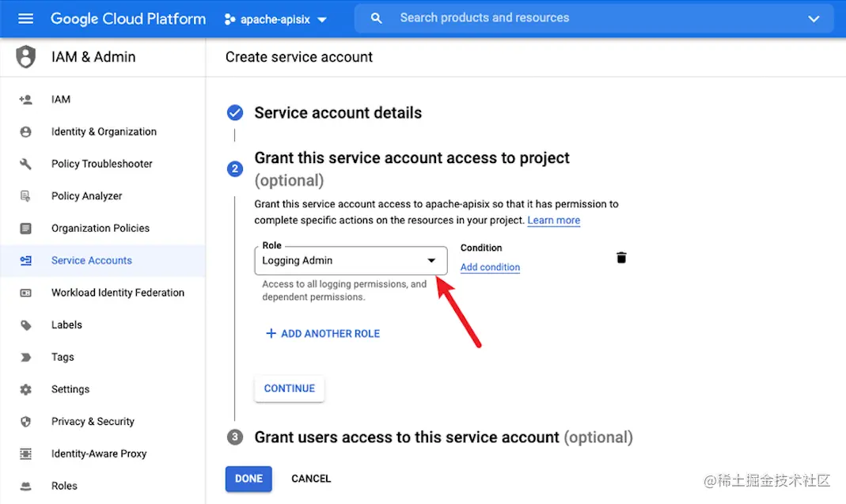The width and height of the screenshot is (846, 504).
Task: Click the Grant this service account access heading
Action: [x=412, y=157]
